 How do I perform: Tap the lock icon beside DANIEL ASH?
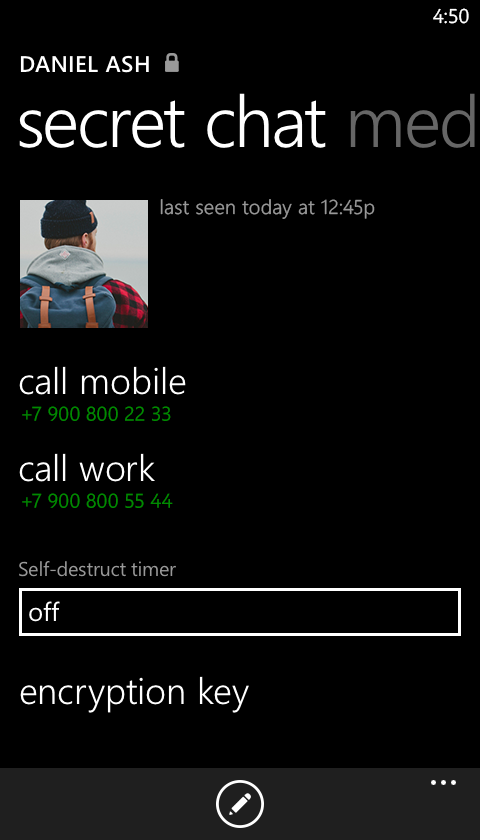coord(171,63)
